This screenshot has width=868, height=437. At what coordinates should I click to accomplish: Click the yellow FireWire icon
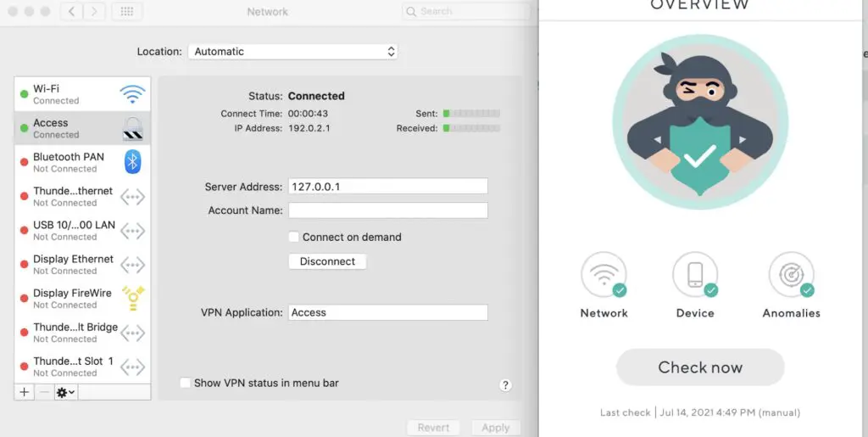pyautogui.click(x=133, y=298)
